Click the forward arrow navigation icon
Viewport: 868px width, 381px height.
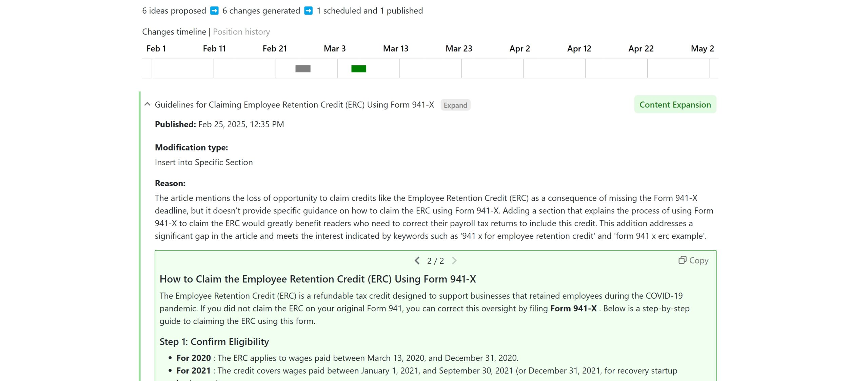coord(454,260)
